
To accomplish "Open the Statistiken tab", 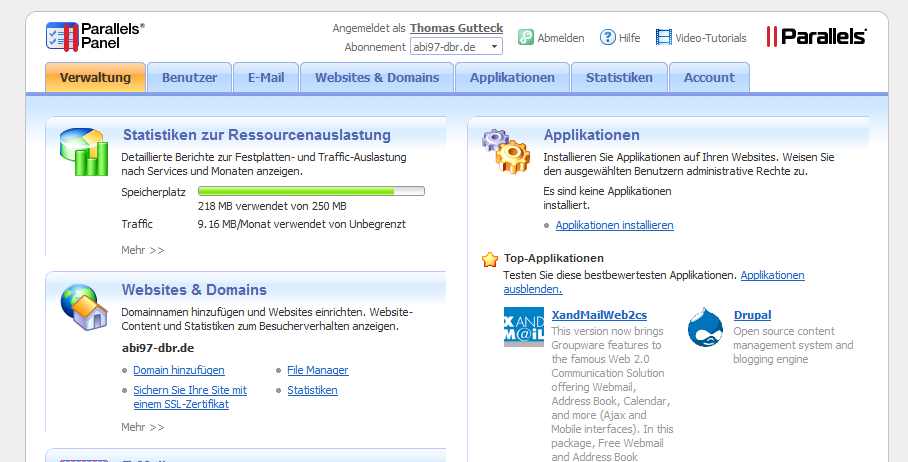I will [619, 78].
